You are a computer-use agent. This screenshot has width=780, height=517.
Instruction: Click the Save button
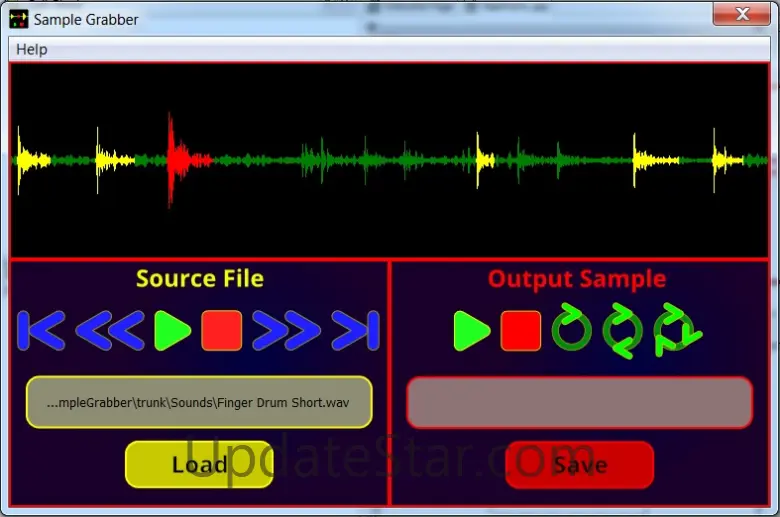580,465
